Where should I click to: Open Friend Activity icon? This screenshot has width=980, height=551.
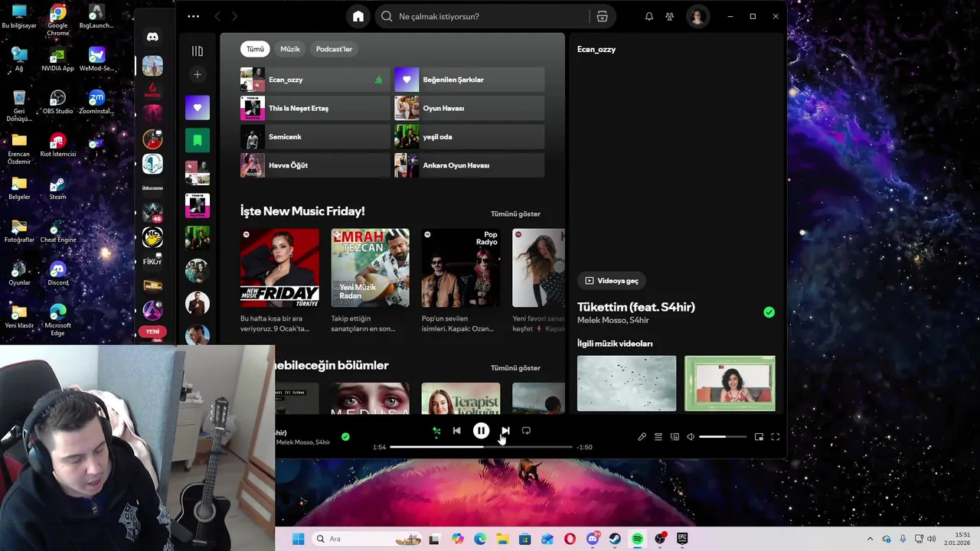[x=670, y=16]
